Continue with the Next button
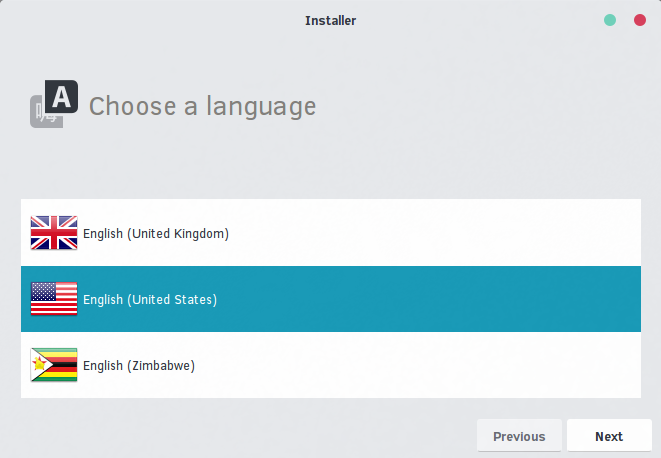The image size is (661, 458). (x=609, y=436)
